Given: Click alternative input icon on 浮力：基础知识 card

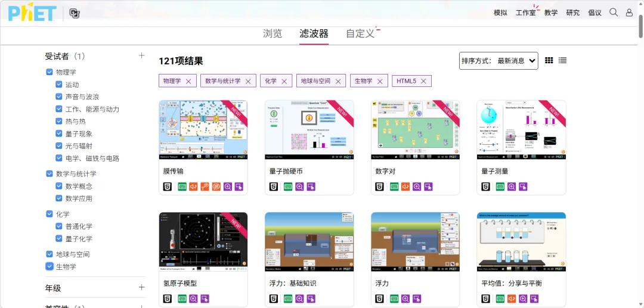Looking at the screenshot, I should 311,299.
